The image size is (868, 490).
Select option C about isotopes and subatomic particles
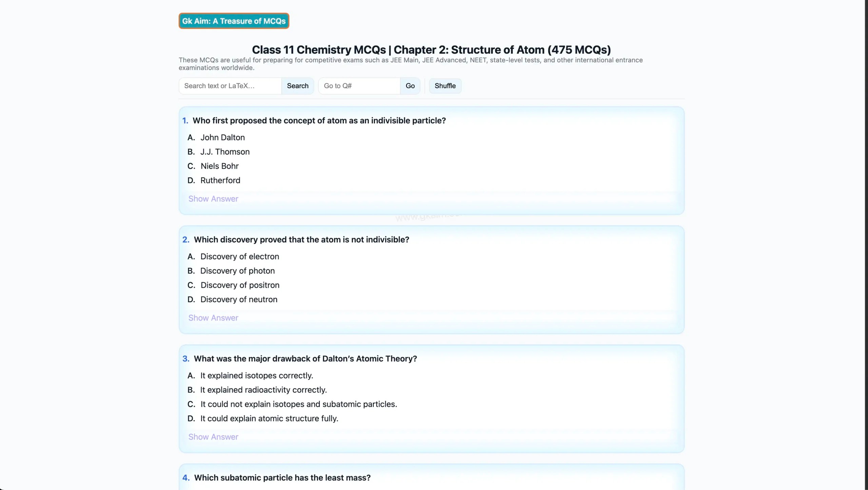tap(298, 404)
